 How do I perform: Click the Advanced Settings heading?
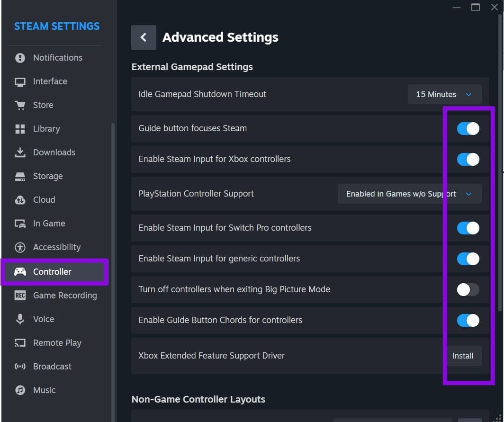221,37
